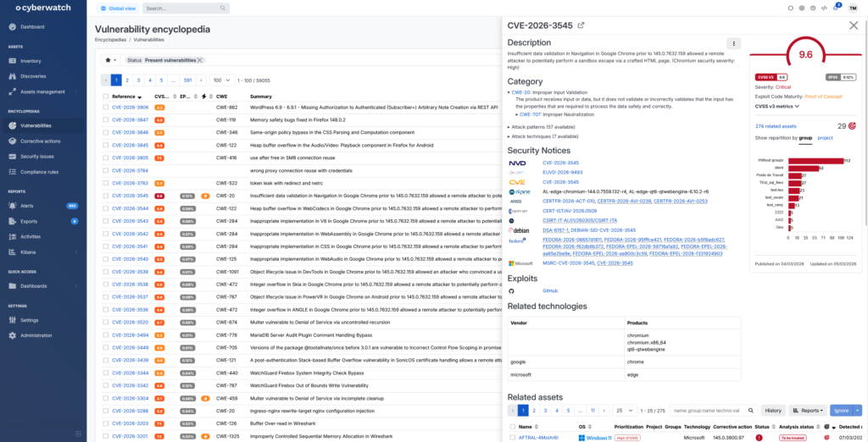The height and width of the screenshot is (442, 868).
Task: Remove the Present vulnerabilities status filter
Action: point(201,60)
